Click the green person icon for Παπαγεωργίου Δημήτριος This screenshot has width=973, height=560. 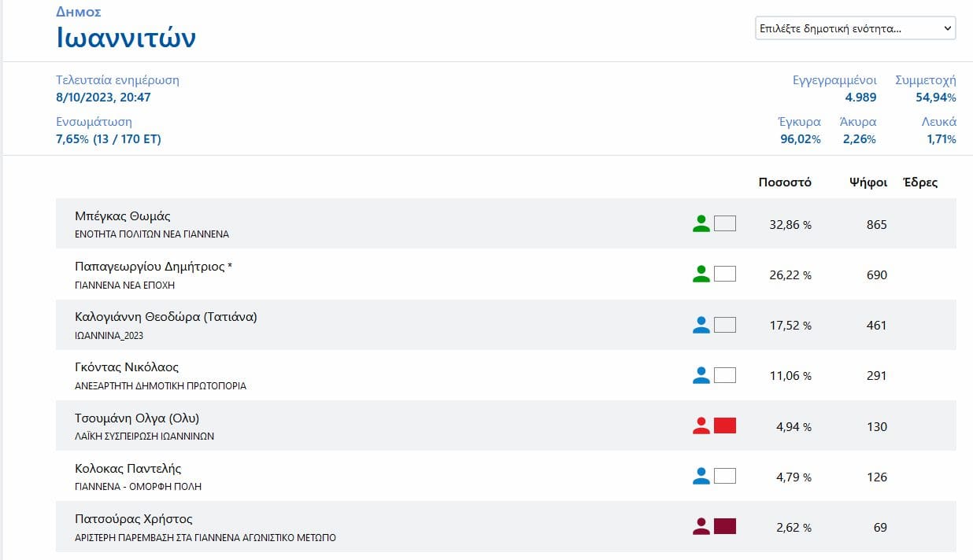701,274
